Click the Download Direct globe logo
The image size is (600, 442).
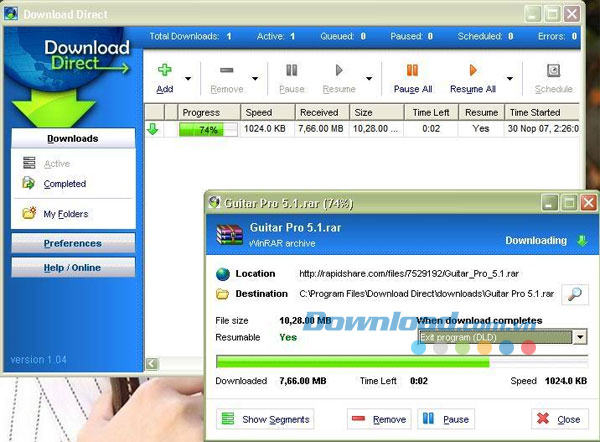point(70,60)
